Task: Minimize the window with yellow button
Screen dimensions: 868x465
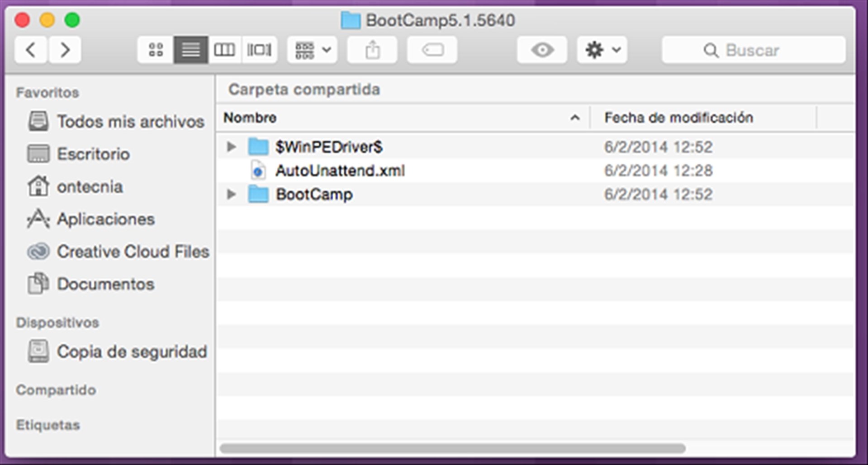Action: 47,20
